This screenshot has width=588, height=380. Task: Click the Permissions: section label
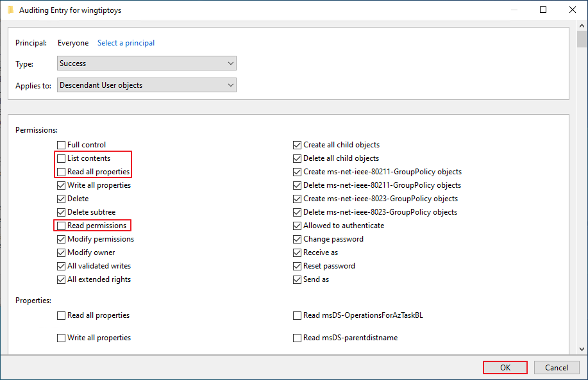click(37, 130)
